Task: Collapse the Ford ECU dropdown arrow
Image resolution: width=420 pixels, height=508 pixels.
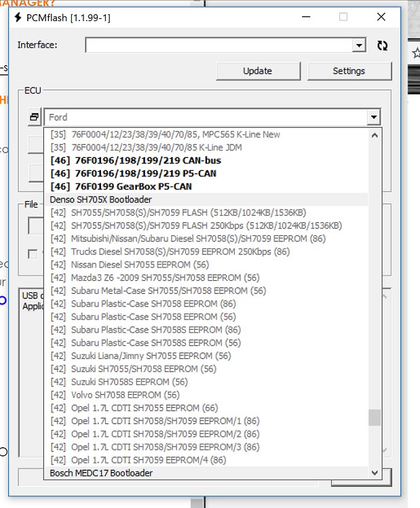Action: [374, 117]
